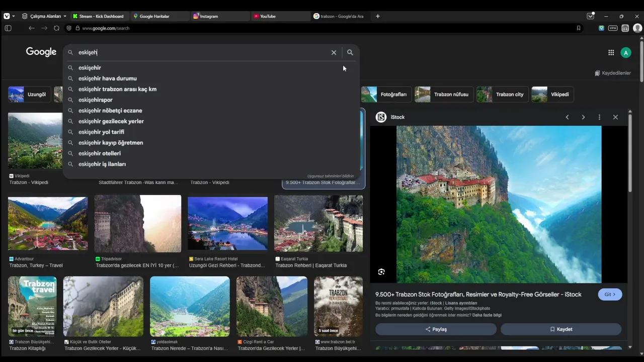
Task: Open the Vivaldi main menu icon
Action: pyautogui.click(x=7, y=16)
